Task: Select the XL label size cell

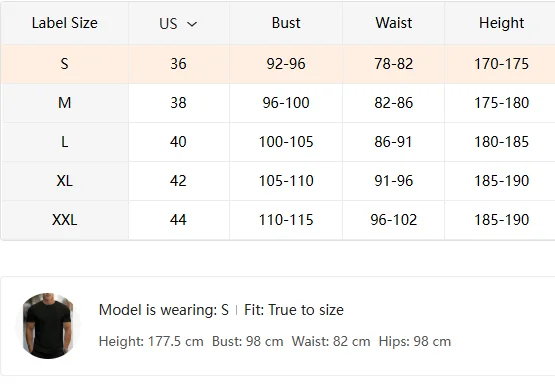Action: tap(64, 181)
